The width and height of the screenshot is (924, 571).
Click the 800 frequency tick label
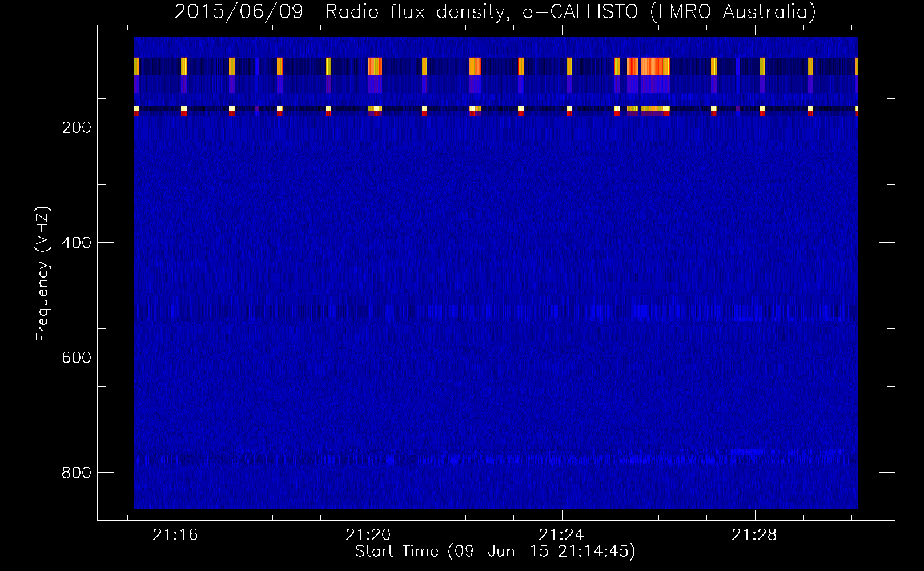tap(77, 473)
